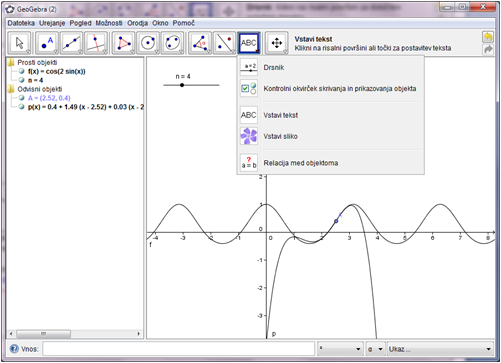Collapse the Odvisni objekti folder

point(12,89)
